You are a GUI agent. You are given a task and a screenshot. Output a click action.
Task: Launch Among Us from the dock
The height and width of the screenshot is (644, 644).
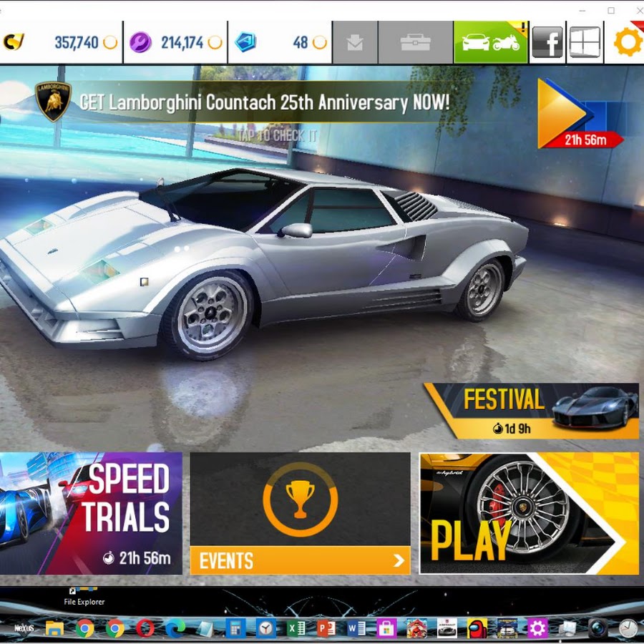click(x=477, y=629)
